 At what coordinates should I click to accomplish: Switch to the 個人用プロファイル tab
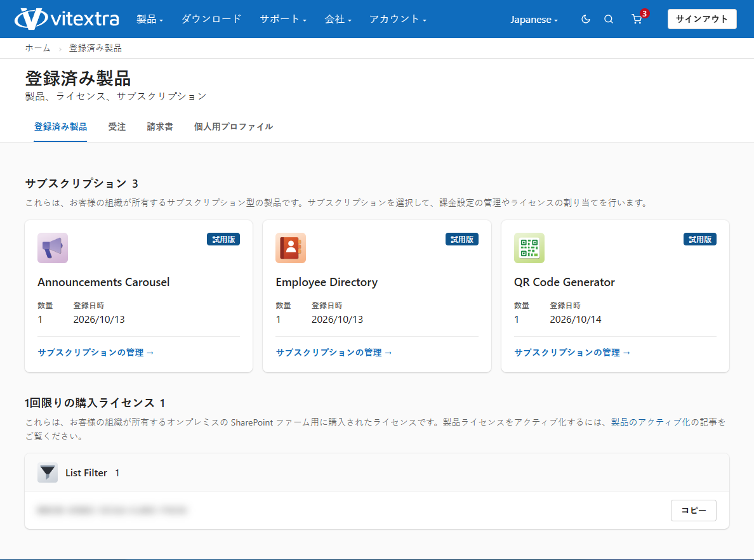pyautogui.click(x=233, y=126)
